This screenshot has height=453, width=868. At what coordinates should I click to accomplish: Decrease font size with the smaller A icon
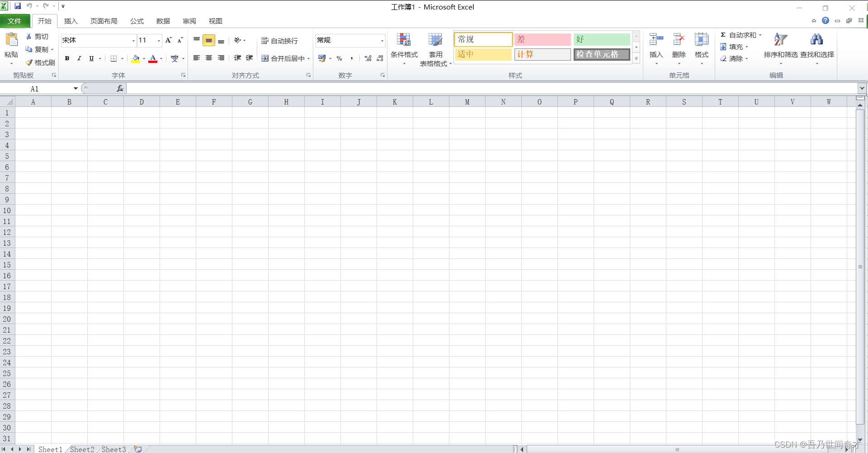point(180,40)
